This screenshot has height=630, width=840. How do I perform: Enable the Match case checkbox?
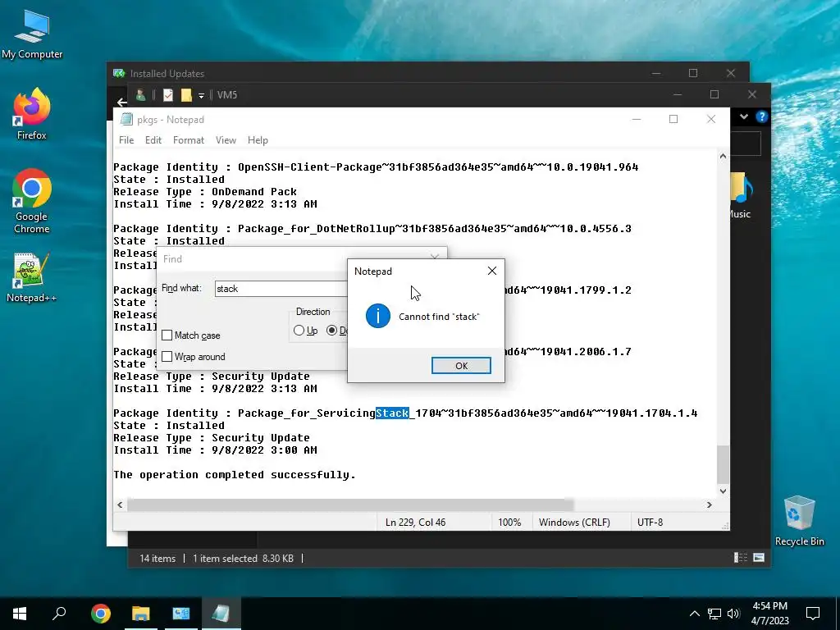tap(167, 336)
